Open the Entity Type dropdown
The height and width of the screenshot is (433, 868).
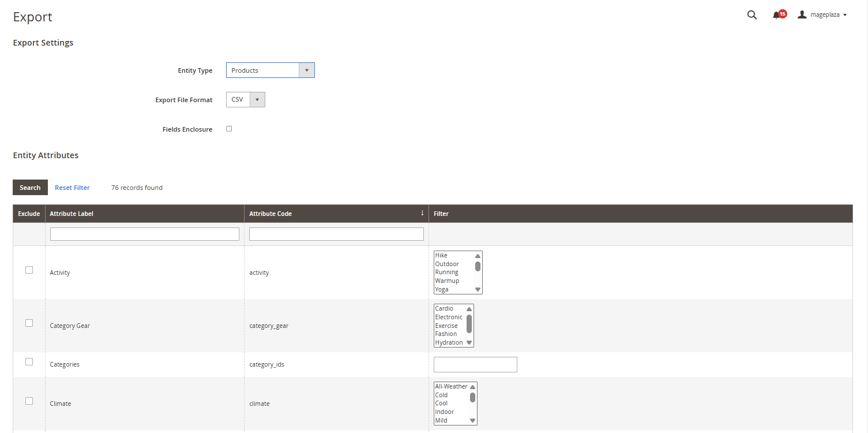(x=270, y=70)
